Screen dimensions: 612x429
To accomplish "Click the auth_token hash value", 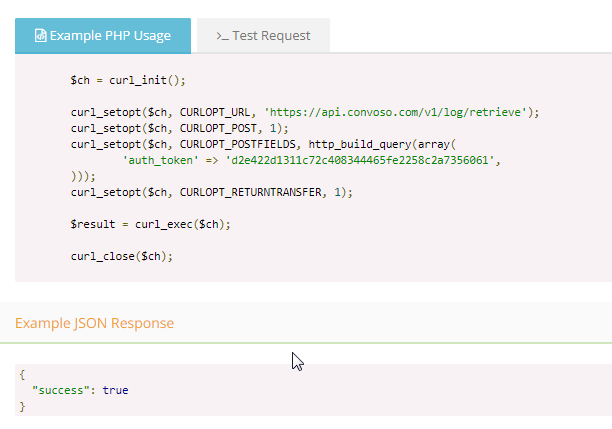I will (359, 160).
